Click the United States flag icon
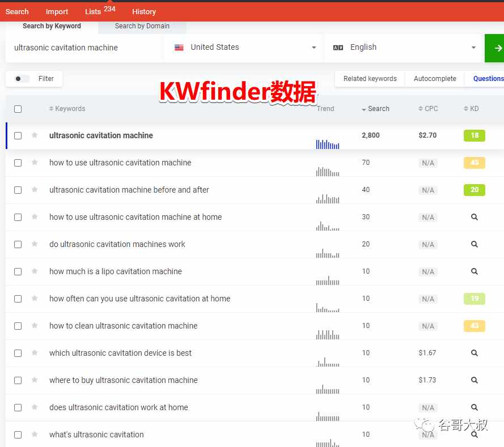 point(179,48)
